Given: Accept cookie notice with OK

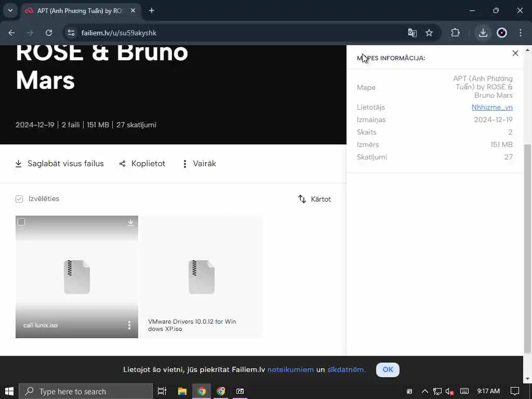Looking at the screenshot, I should point(388,369).
